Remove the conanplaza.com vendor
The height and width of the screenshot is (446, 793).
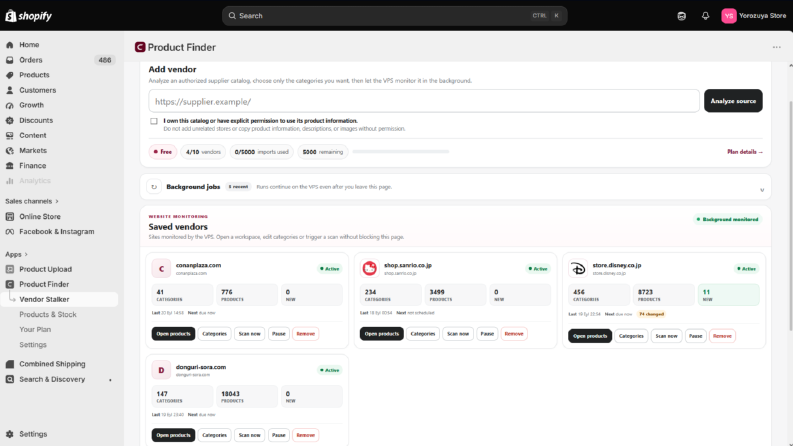coord(305,334)
